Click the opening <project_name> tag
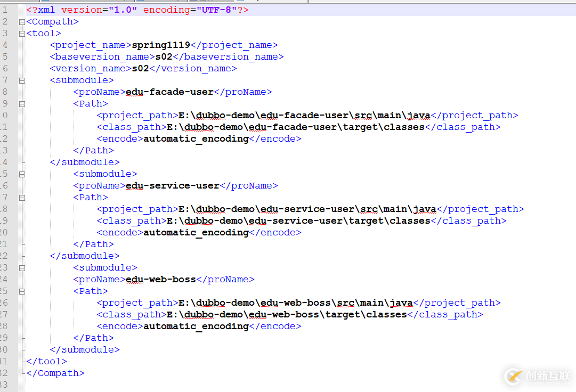Image resolution: width=576 pixels, height=392 pixels. coord(91,45)
